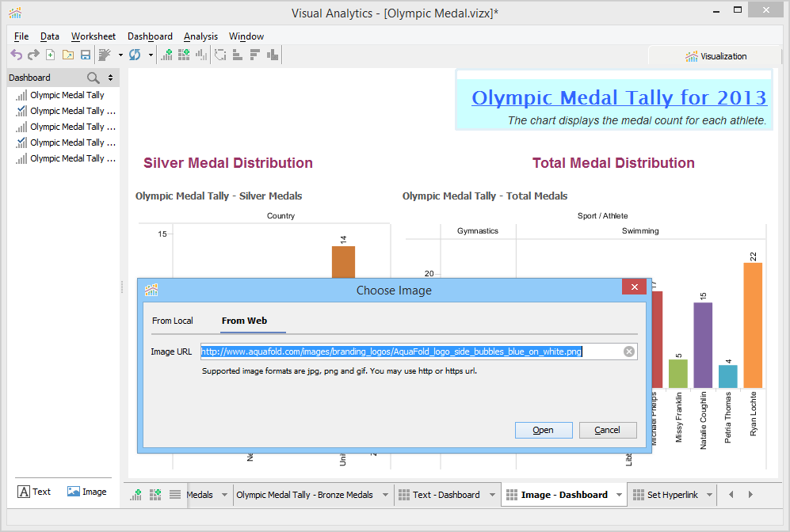This screenshot has width=790, height=532.
Task: Follow the Olympic Medal Tally for 2013 link
Action: 619,97
